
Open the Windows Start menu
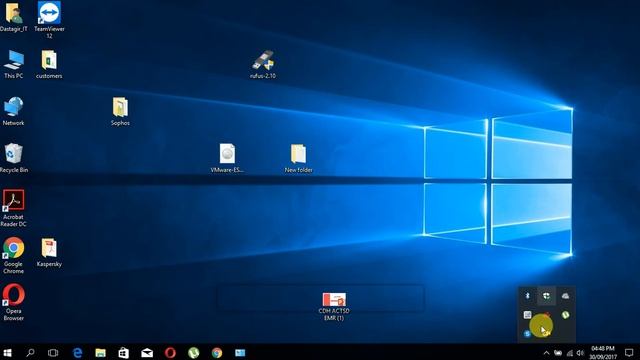coord(7,353)
